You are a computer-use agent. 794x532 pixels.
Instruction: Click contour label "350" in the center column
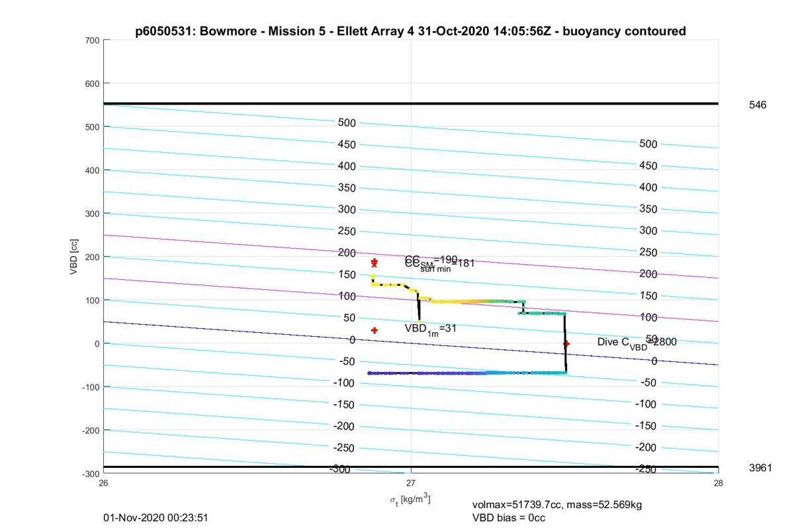pos(347,188)
